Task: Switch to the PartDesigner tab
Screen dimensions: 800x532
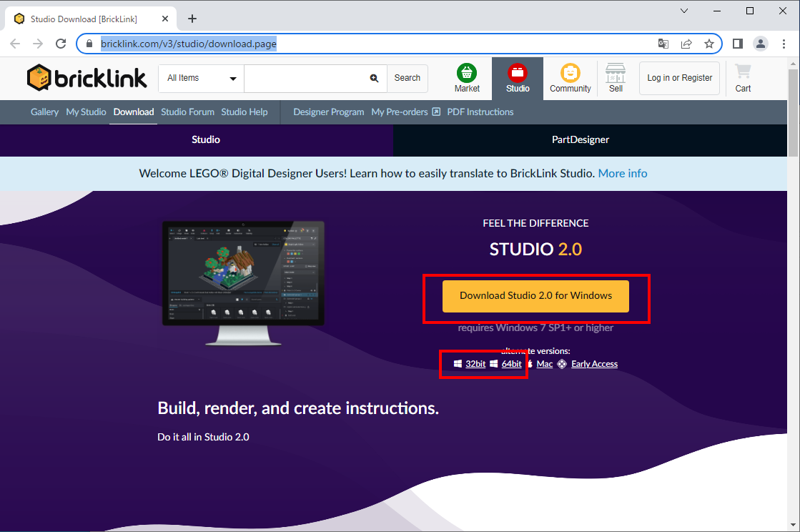Action: coord(580,140)
